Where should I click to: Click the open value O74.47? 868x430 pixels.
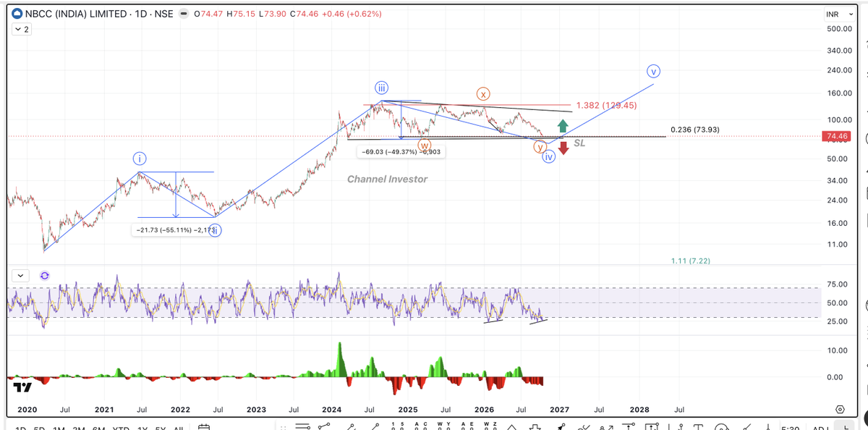coord(208,14)
